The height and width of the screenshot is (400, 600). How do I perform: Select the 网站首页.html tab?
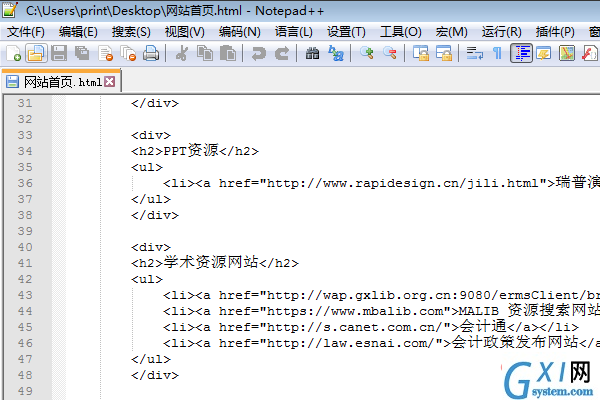pyautogui.click(x=61, y=82)
